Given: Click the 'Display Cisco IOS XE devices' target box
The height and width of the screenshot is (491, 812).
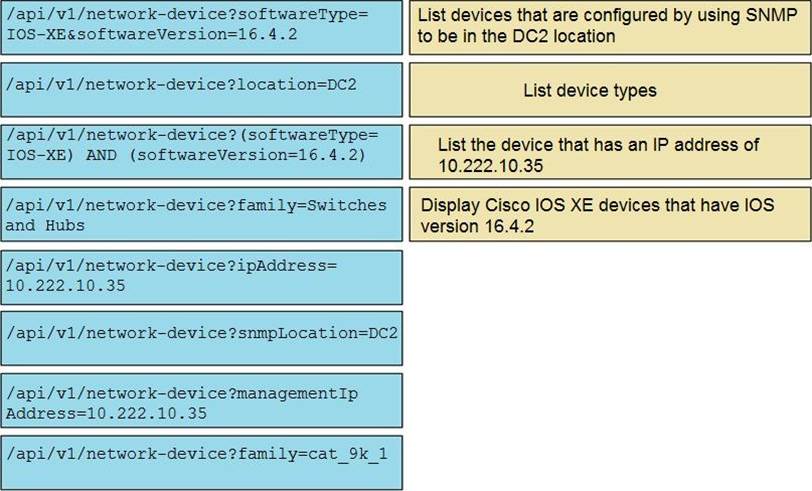Looking at the screenshot, I should 610,214.
